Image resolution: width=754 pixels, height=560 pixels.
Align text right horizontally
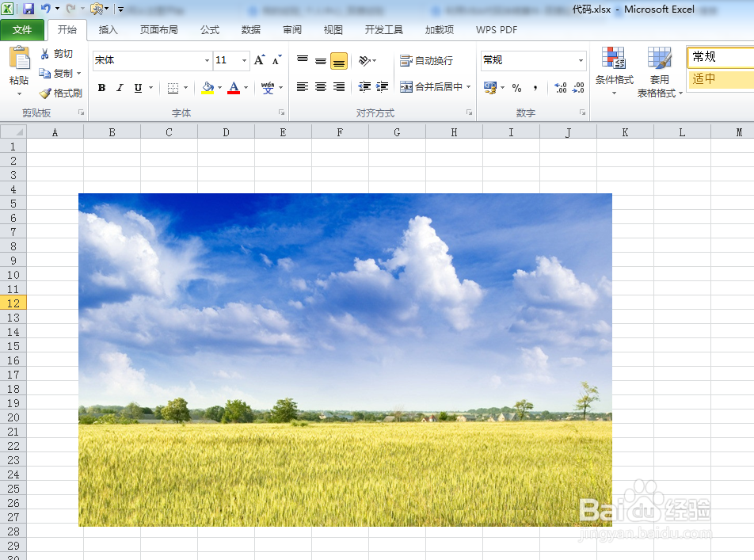pos(339,87)
